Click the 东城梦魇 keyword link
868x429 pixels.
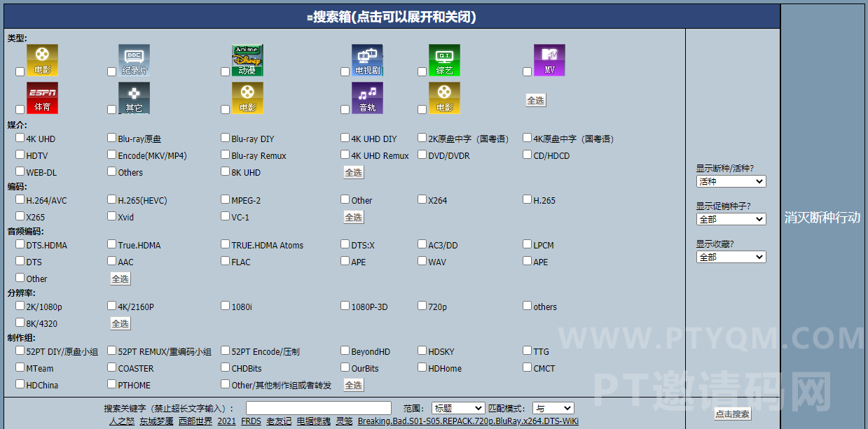pyautogui.click(x=156, y=421)
